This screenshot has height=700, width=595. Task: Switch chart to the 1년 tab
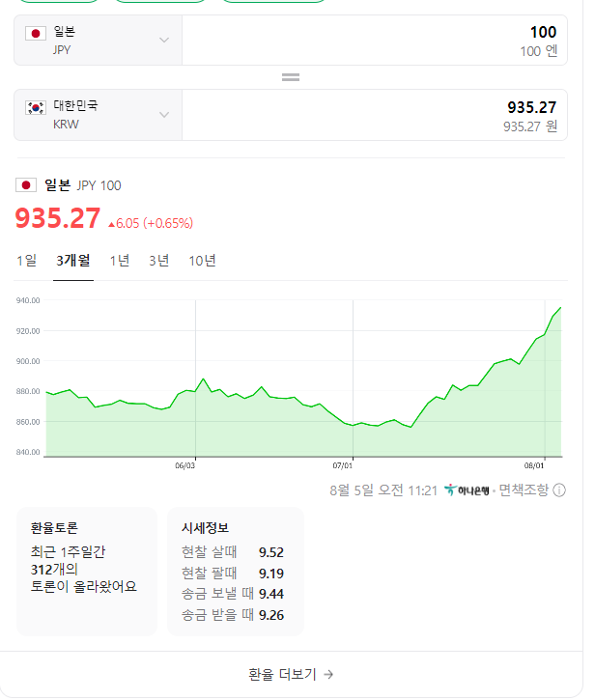click(x=120, y=261)
